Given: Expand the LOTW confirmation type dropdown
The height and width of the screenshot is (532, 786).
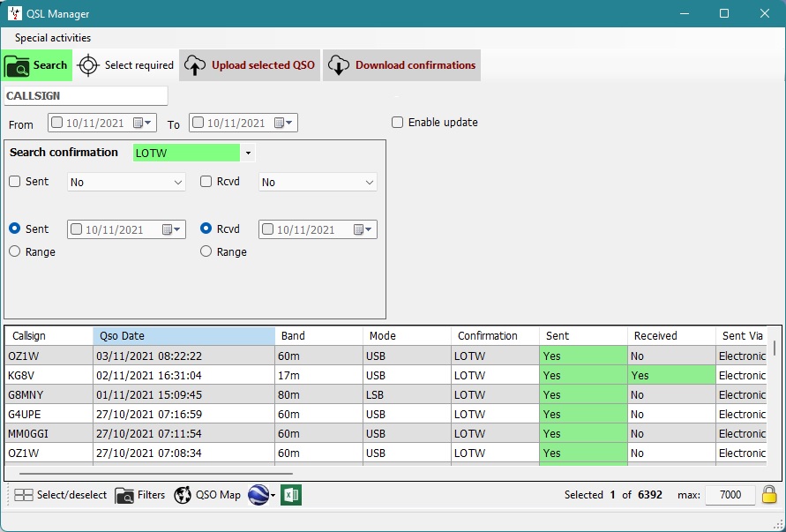Looking at the screenshot, I should [x=248, y=153].
